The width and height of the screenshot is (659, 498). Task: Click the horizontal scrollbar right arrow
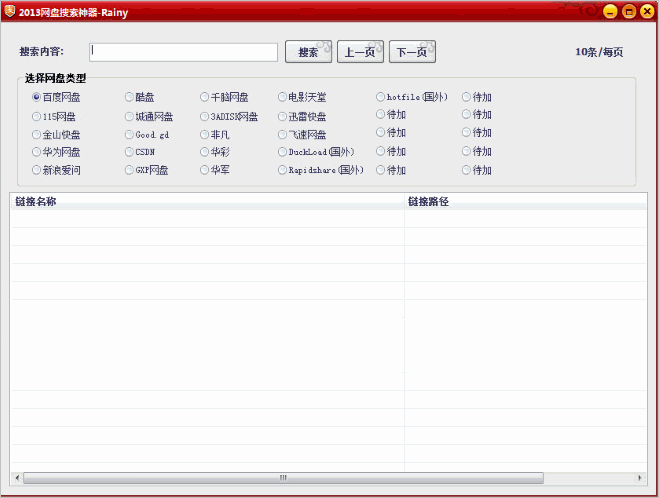tap(640, 478)
